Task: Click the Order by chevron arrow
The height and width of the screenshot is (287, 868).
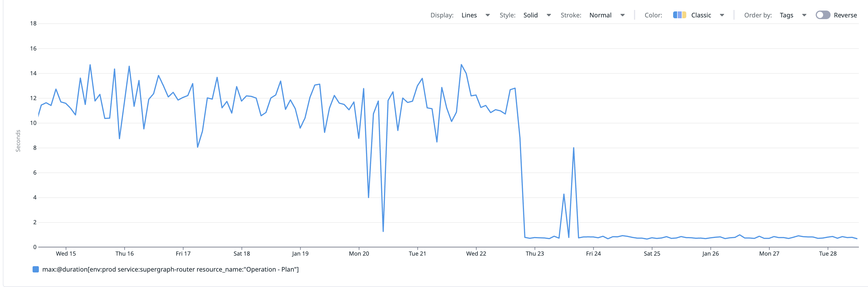Action: point(805,15)
